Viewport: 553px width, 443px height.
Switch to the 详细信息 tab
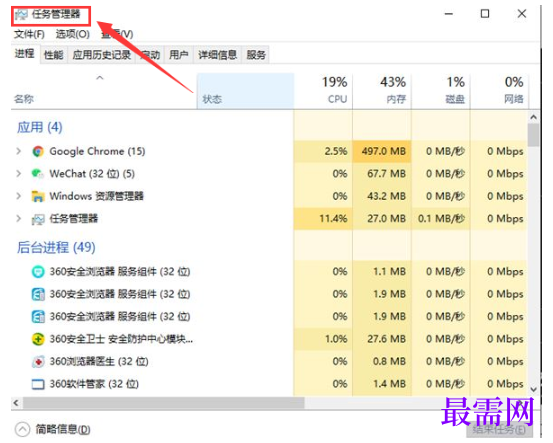[217, 55]
